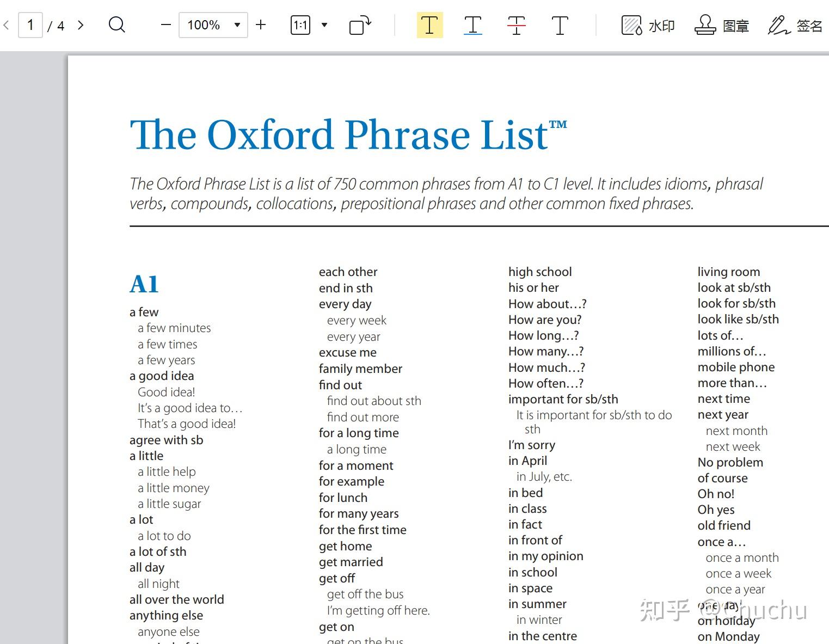This screenshot has height=644, width=829.
Task: Click the phrase 'a good idea'
Action: pos(162,376)
